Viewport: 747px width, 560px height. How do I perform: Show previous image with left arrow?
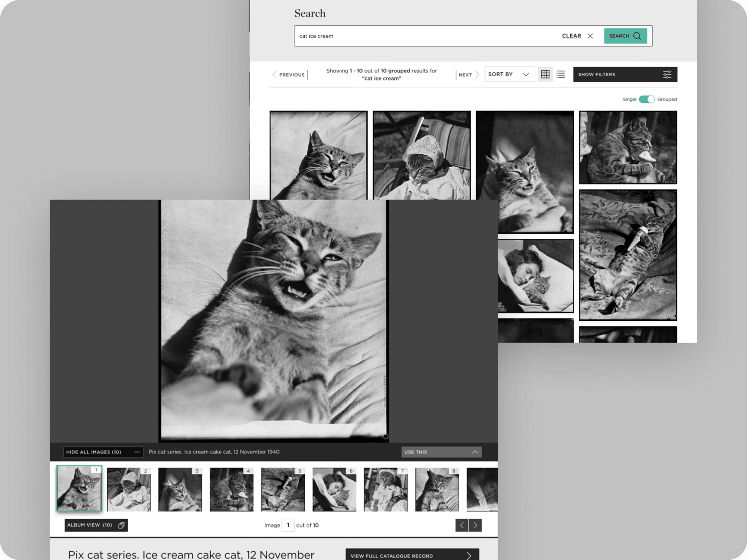pyautogui.click(x=462, y=525)
